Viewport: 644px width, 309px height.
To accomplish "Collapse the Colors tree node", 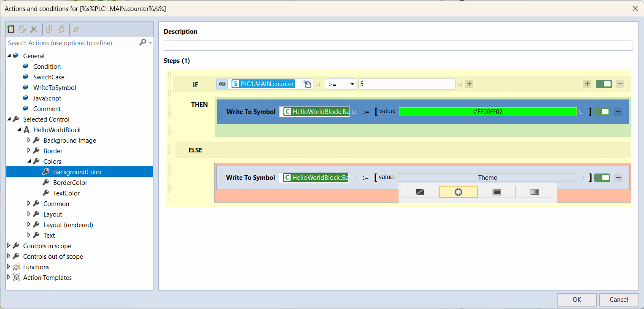I will coord(29,161).
